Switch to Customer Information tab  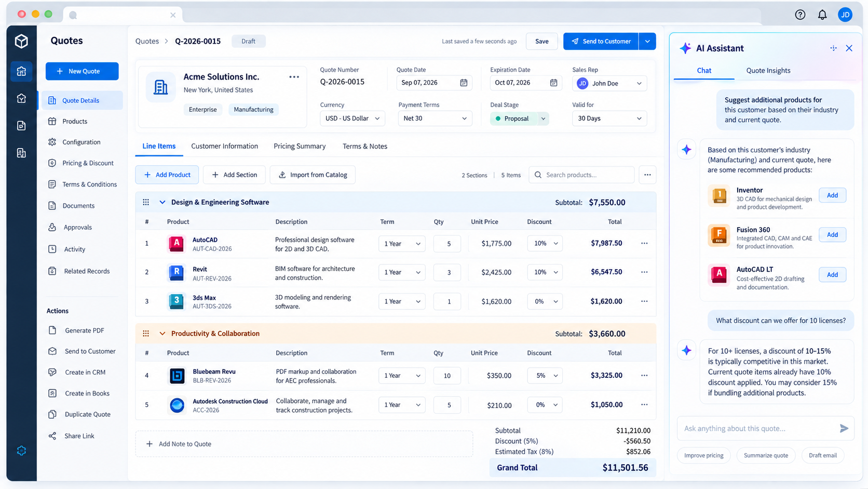(x=224, y=146)
